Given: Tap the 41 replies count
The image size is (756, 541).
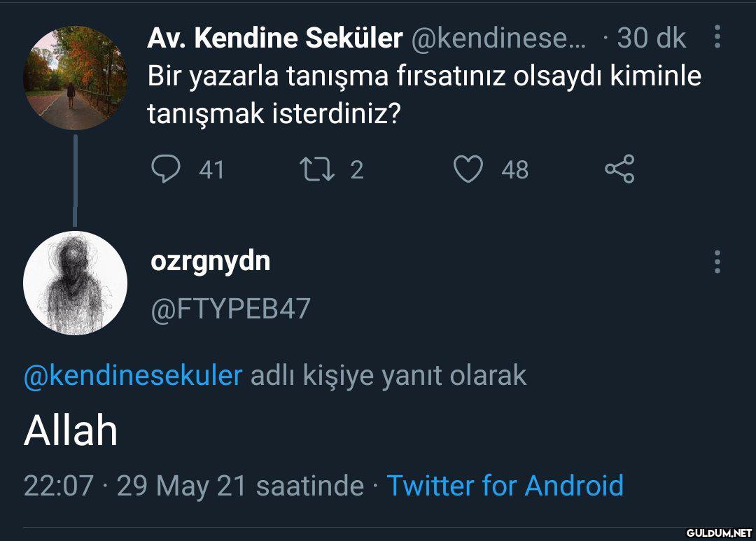Looking at the screenshot, I should [x=211, y=169].
